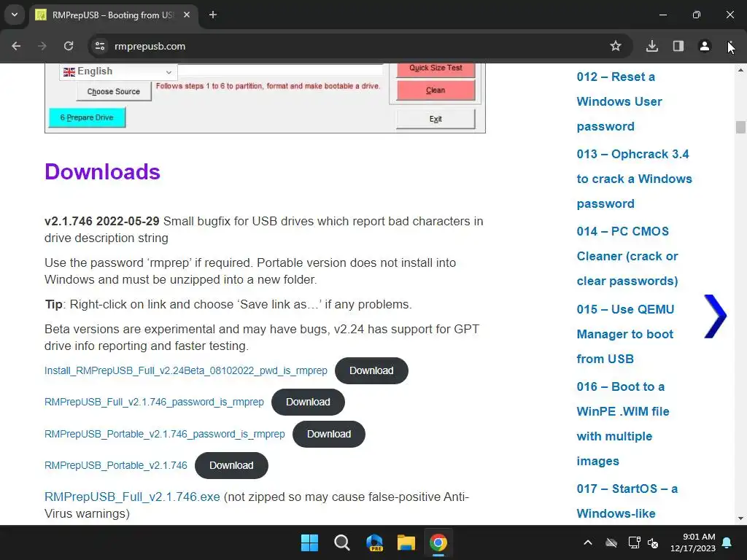
Task: Click scrollbar down arrow
Action: [740, 518]
